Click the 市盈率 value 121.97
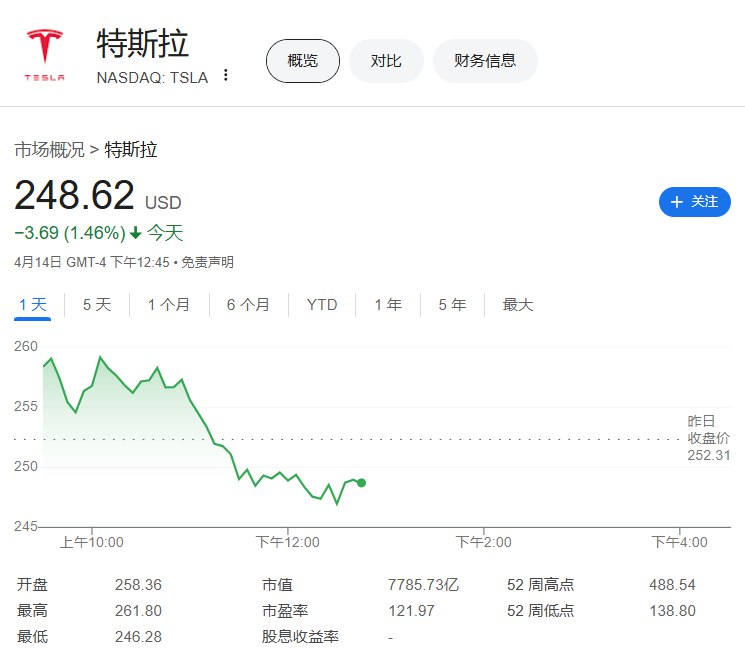The width and height of the screenshot is (745, 658). [x=411, y=610]
